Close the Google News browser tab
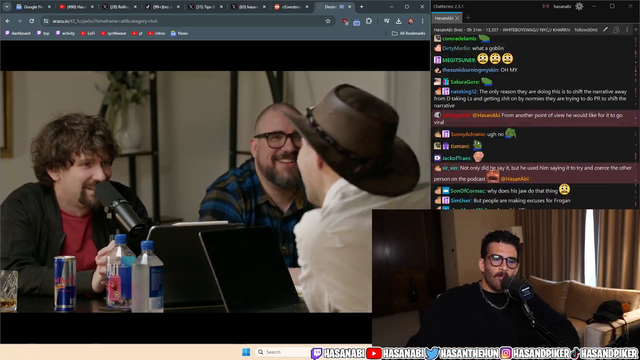Screen dimensions: 640x360 pos(49,7)
